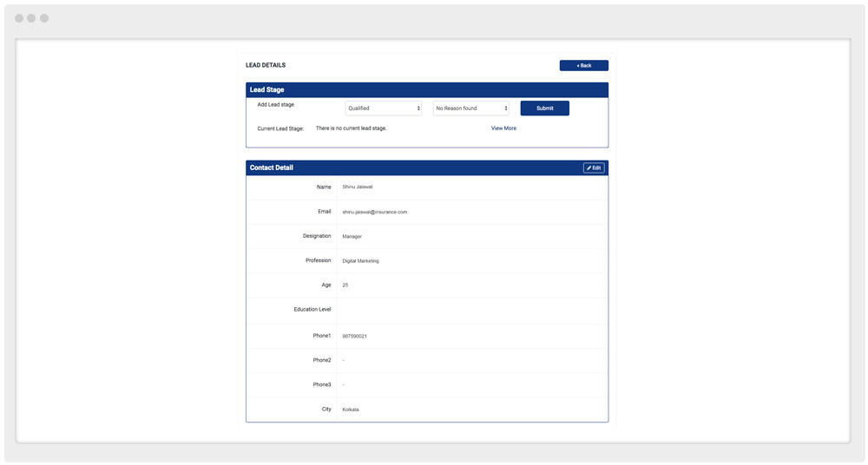Click the Phone3 label
This screenshot has height=465, width=868.
(x=322, y=384)
